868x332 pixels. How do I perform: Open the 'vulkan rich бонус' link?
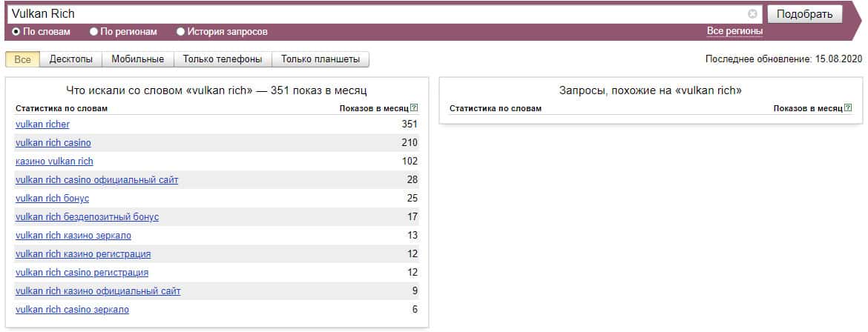[52, 198]
